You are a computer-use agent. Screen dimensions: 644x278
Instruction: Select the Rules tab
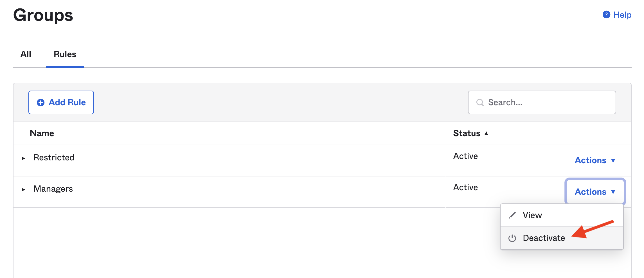tap(65, 54)
